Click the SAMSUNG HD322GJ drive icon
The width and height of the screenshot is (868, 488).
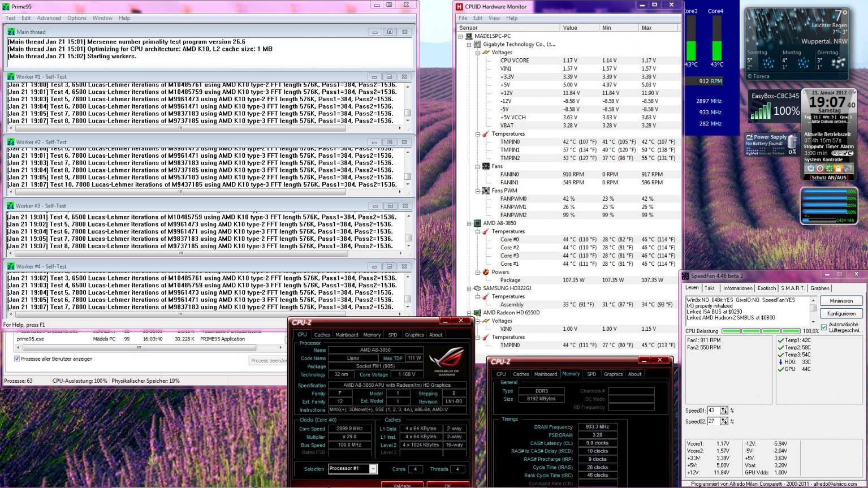tap(477, 288)
